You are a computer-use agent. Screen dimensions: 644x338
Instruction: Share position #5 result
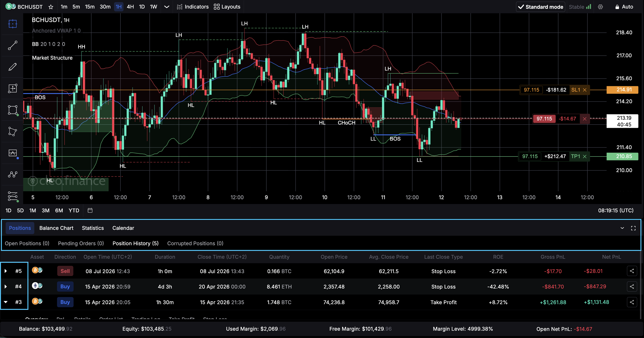632,271
